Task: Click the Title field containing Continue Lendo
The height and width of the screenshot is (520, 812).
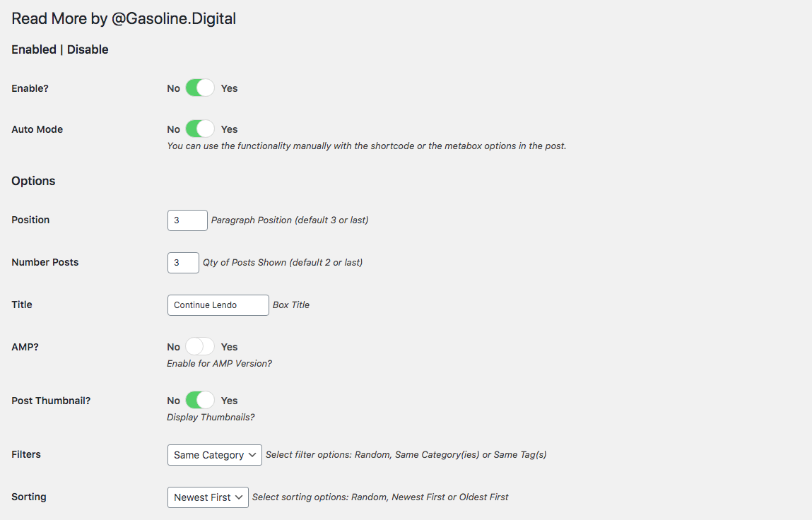Action: [218, 305]
